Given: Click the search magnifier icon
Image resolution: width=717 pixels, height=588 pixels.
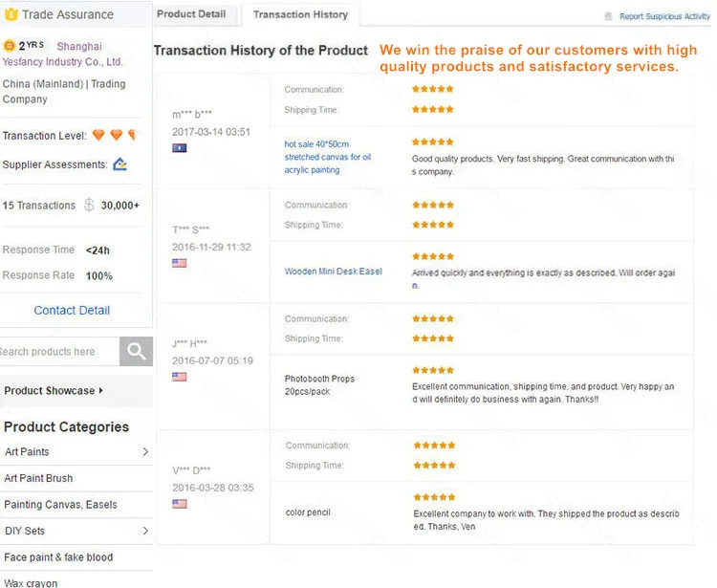Looking at the screenshot, I should point(136,351).
